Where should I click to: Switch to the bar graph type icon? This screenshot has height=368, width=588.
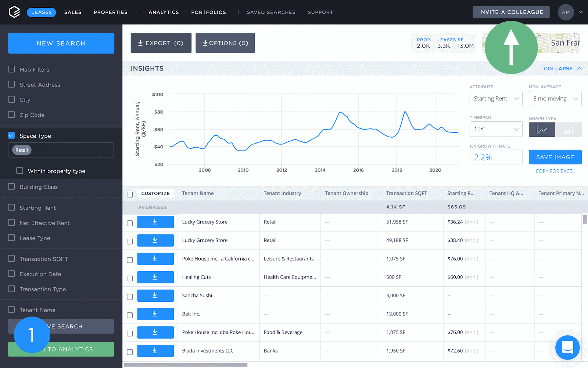569,130
